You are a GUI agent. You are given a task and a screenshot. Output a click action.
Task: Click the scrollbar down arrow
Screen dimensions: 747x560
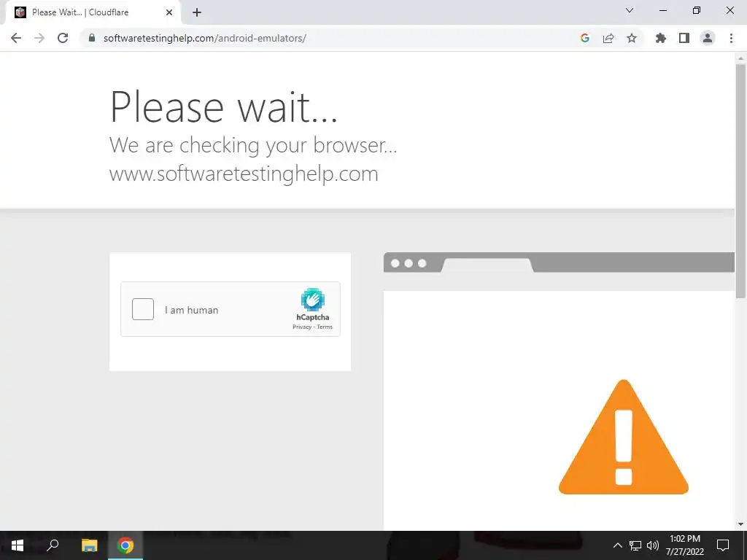pyautogui.click(x=740, y=524)
